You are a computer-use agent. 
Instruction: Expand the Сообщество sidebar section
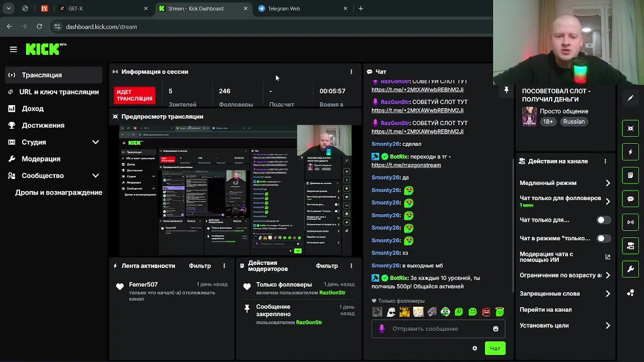96,176
